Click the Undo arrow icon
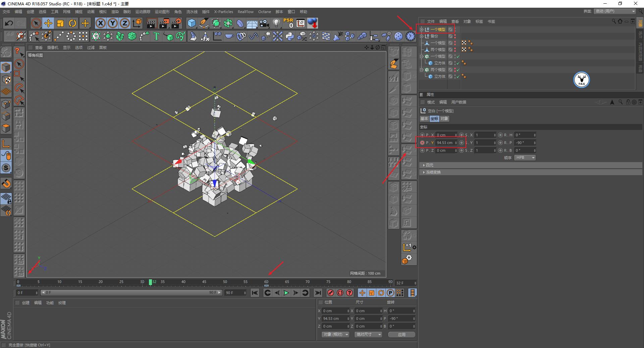The width and height of the screenshot is (644, 348). click(9, 23)
